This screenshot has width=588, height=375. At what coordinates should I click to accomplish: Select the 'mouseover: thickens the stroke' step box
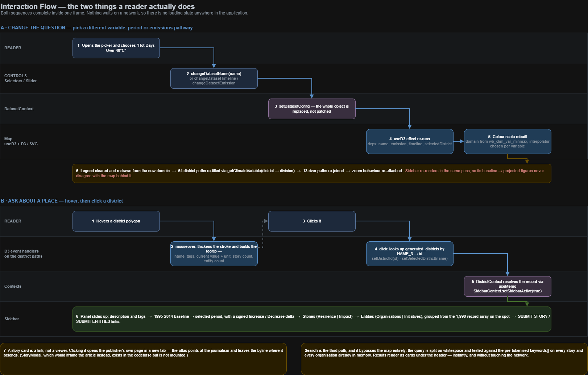coord(214,254)
